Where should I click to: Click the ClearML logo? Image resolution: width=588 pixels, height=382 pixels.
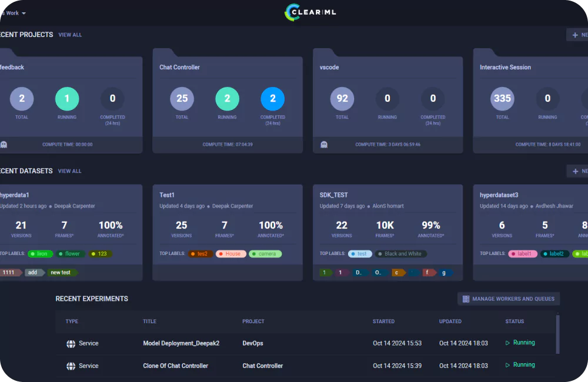(x=310, y=12)
